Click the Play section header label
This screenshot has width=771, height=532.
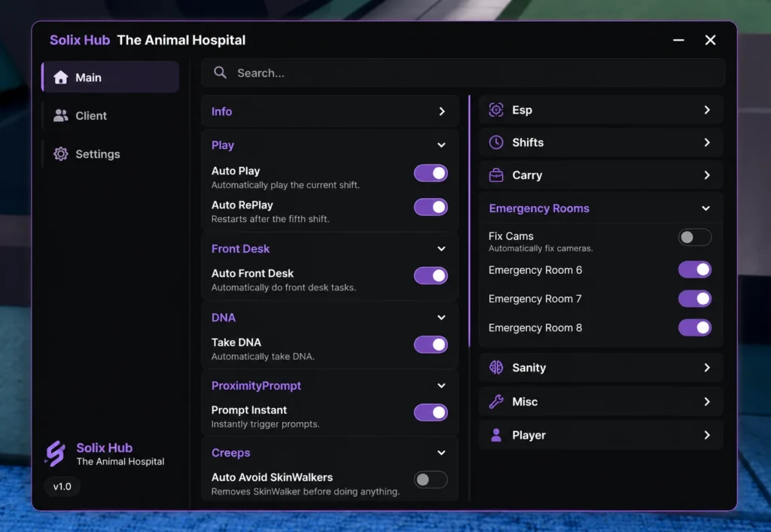(x=222, y=145)
